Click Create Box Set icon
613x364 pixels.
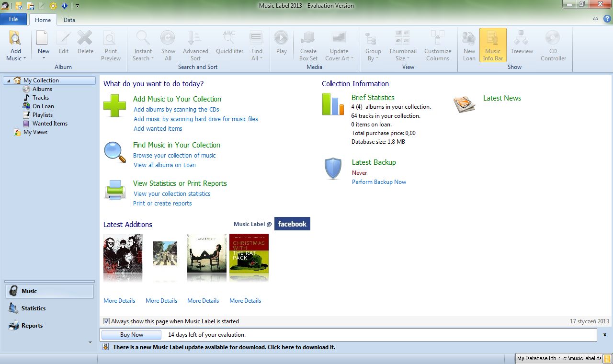tap(308, 38)
